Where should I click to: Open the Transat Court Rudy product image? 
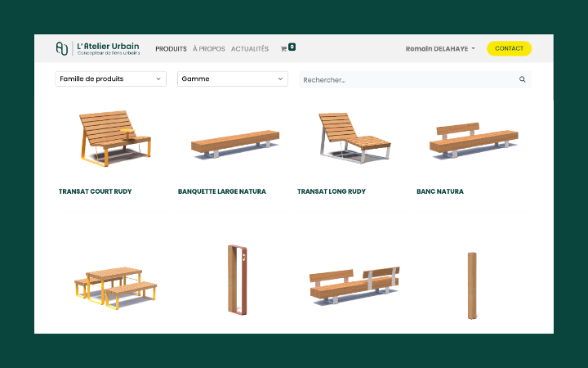pos(115,138)
